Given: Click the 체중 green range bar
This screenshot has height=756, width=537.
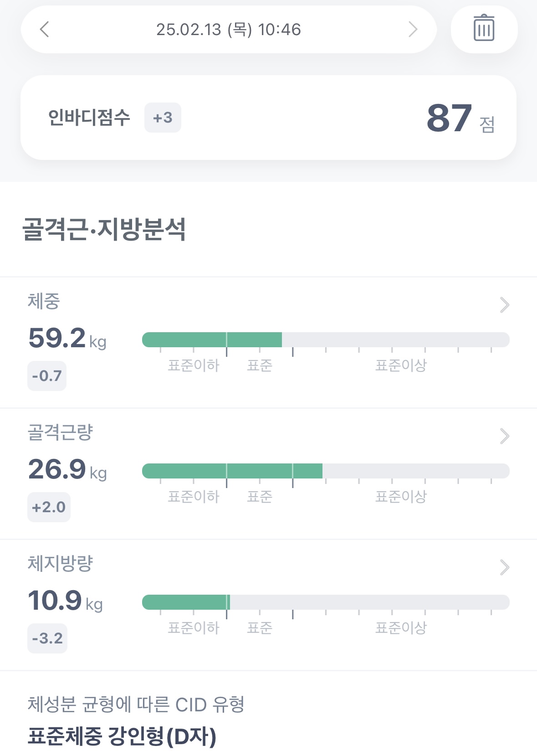Looking at the screenshot, I should [212, 340].
